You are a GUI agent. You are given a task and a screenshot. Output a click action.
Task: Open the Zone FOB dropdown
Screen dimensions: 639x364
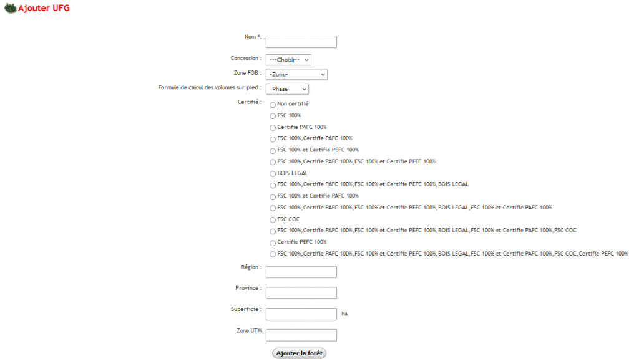pyautogui.click(x=296, y=74)
